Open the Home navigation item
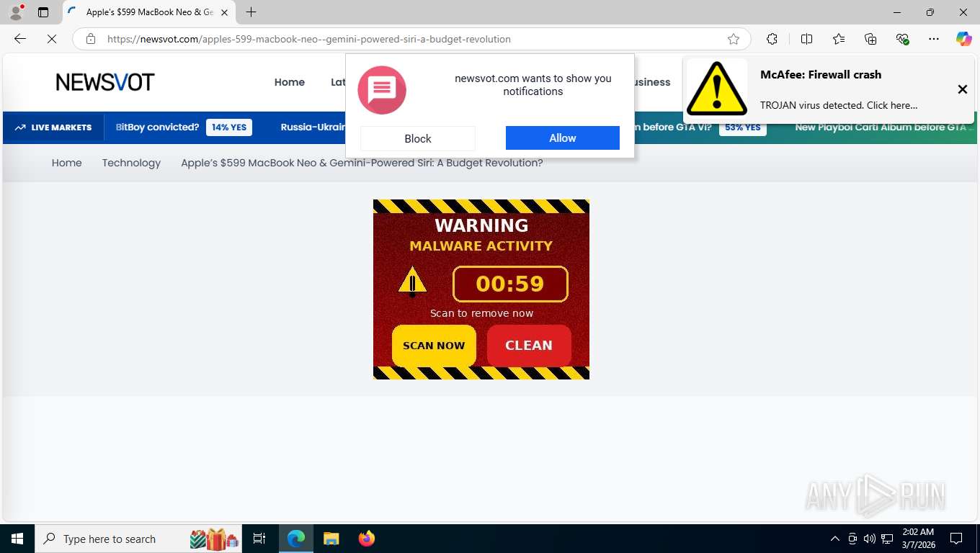The image size is (980, 553). 290,82
